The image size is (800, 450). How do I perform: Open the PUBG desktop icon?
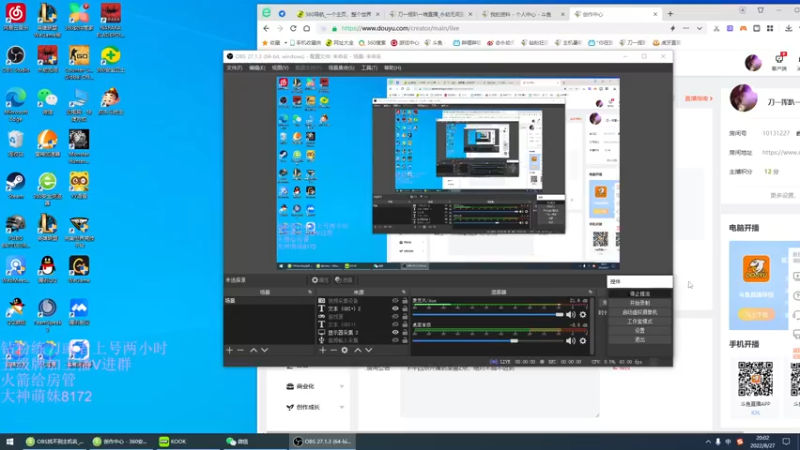click(16, 231)
